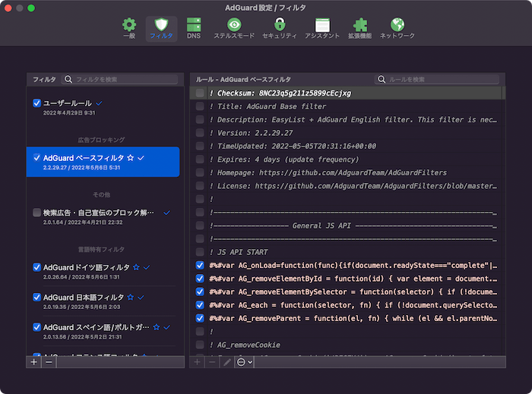Click the star icon on AdGuard ベースフィルタ
The image size is (532, 394).
(130, 158)
